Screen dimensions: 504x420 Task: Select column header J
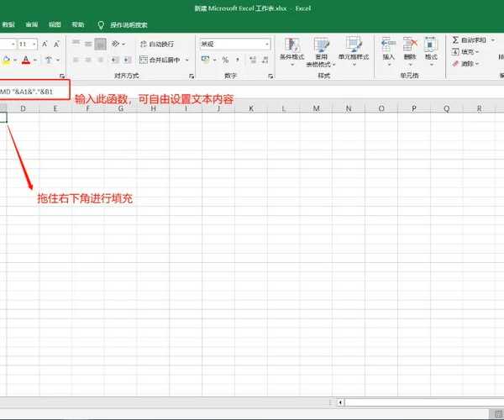click(x=218, y=109)
